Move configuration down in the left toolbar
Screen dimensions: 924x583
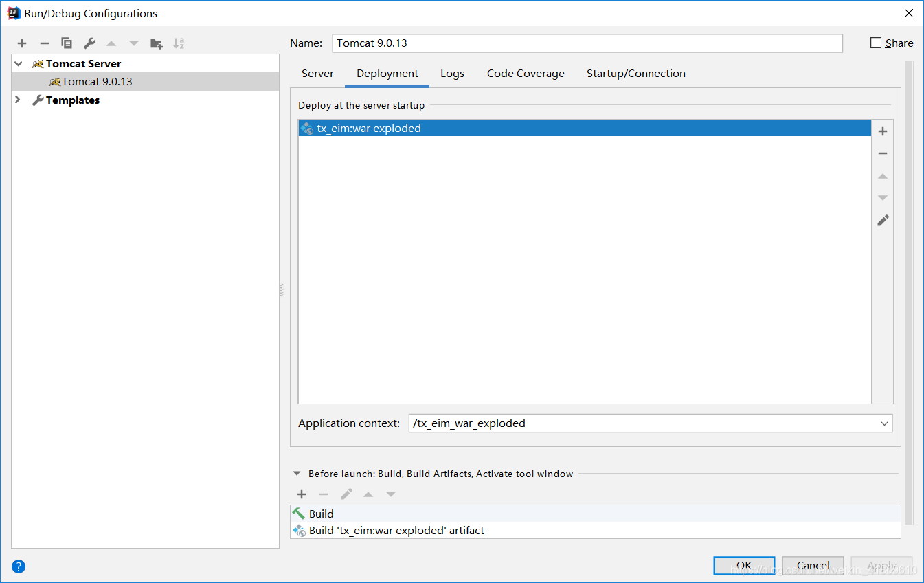134,43
